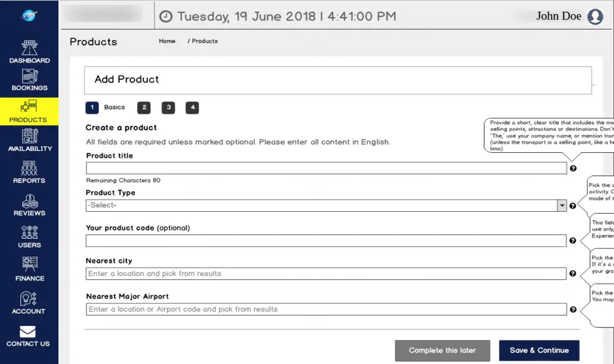Open the Dashboard sidebar icon
Screen dimensions: 614x364
[x=29, y=48]
